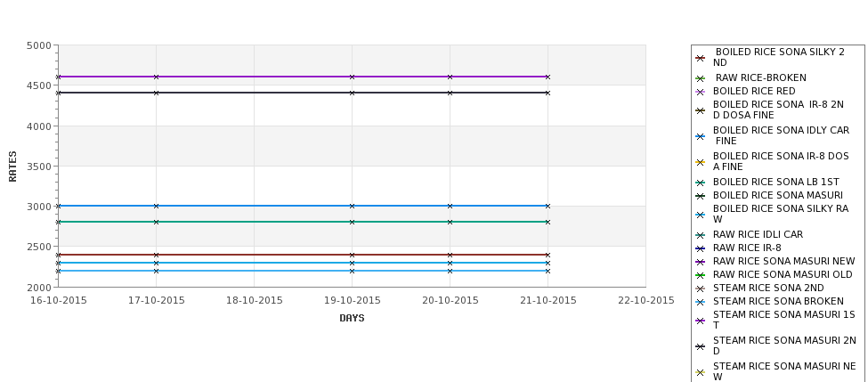Viewport: 868px width, 382px height.
Task: Click the DAYS x-axis title
Action: [352, 319]
